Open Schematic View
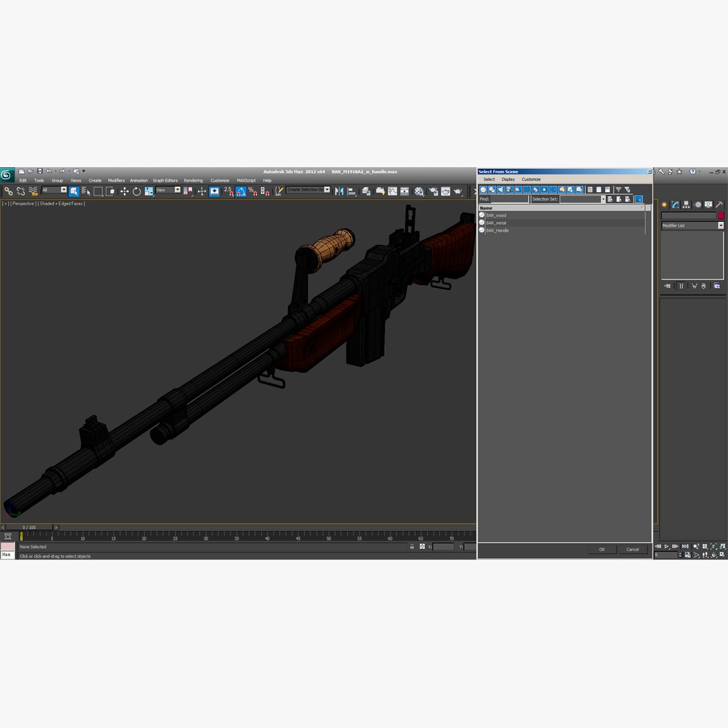 405,191
